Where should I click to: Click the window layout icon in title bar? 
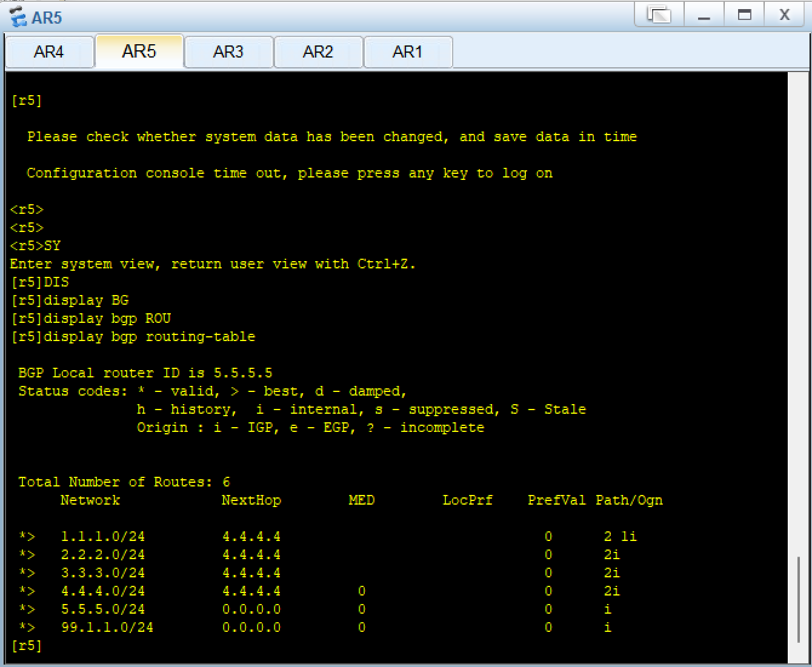(x=659, y=15)
